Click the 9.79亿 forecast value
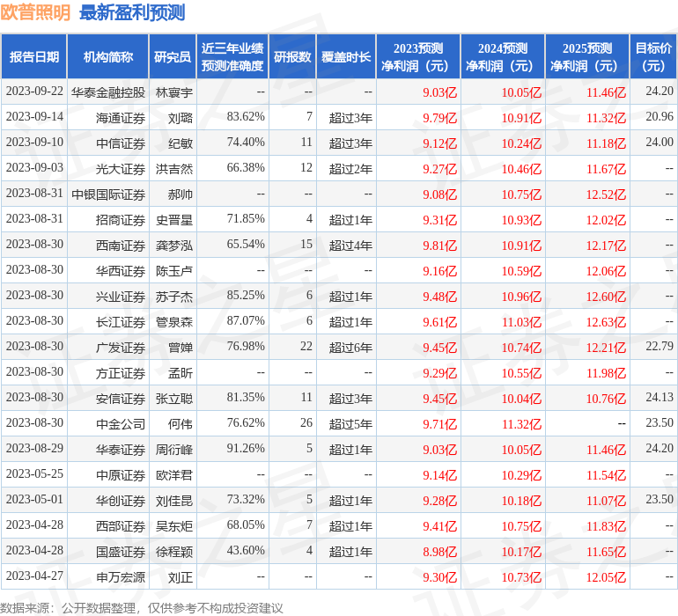Screen dimensions: 678x616 click(439, 118)
